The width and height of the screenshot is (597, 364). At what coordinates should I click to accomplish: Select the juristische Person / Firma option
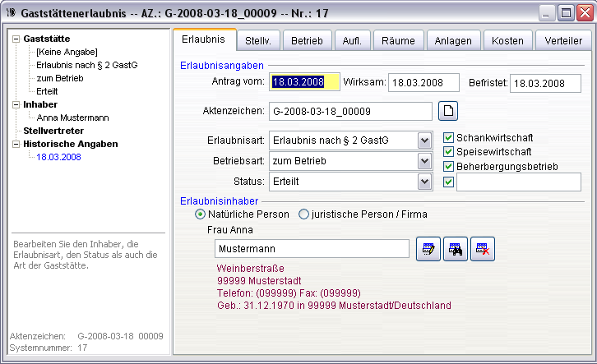click(303, 214)
